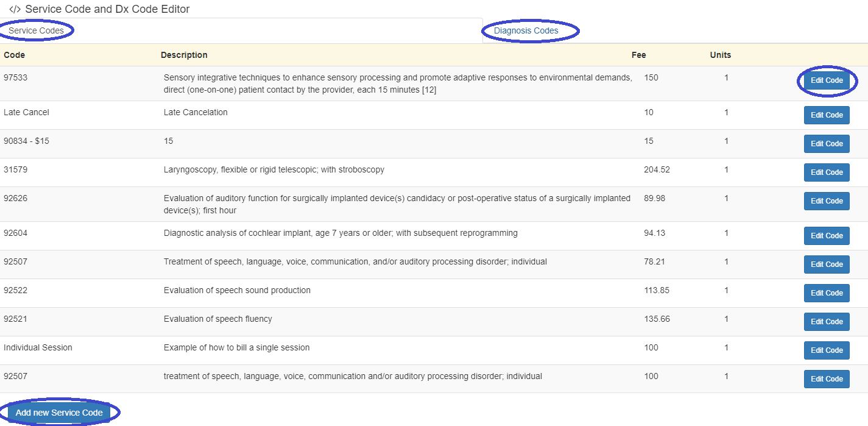868x426 pixels.
Task: Click the Description column header
Action: (x=184, y=55)
